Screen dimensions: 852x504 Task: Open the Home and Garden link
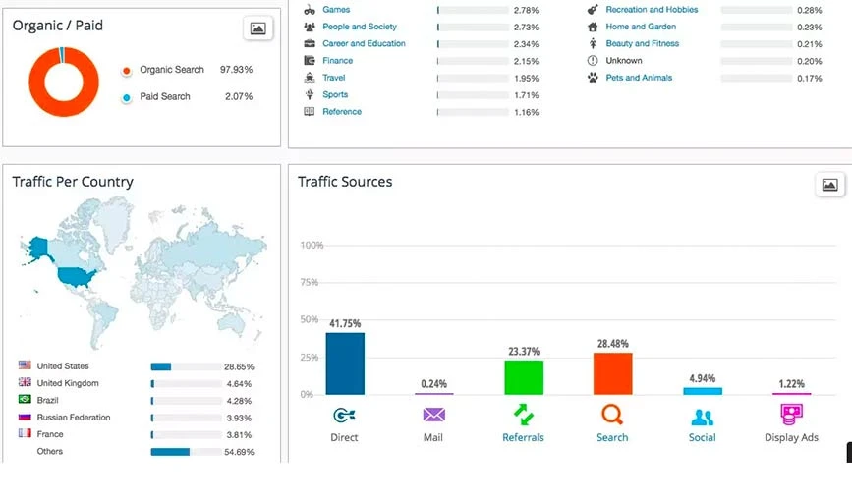click(641, 27)
